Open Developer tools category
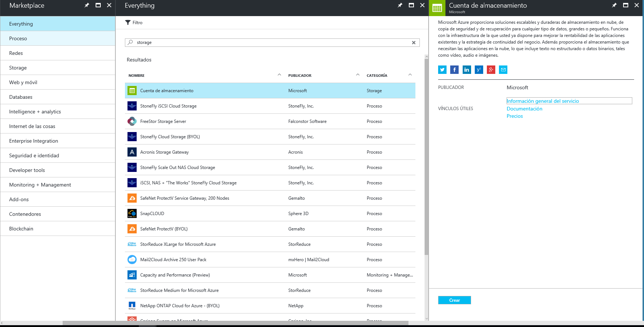Viewport: 644px width, 327px height. point(58,170)
